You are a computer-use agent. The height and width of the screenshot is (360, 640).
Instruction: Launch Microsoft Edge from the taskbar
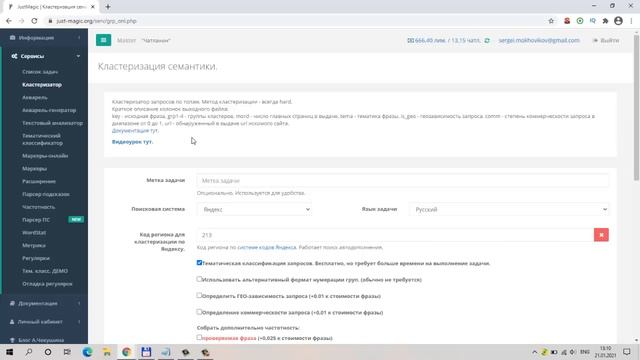(x=87, y=352)
